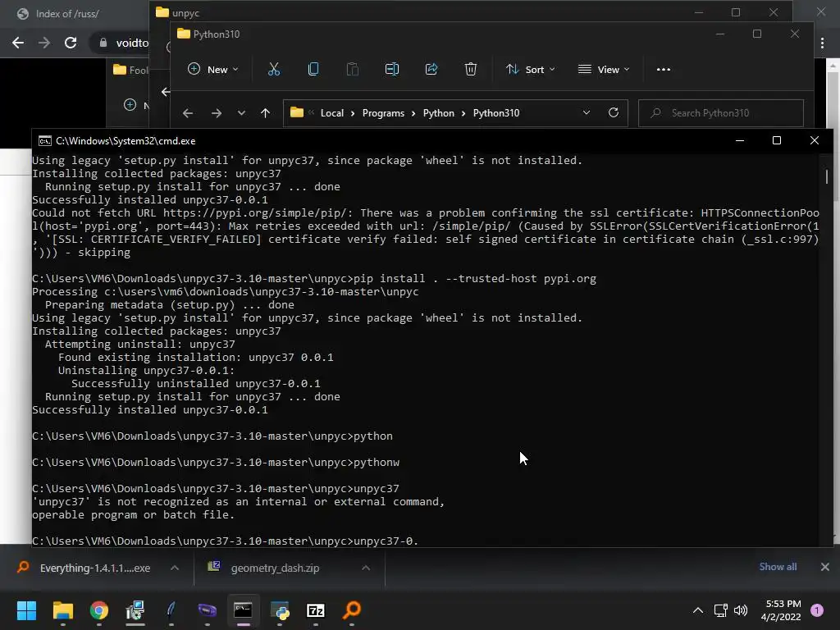This screenshot has width=840, height=630.
Task: Click the unpyc37-0. text at the prompt
Action: click(x=386, y=541)
